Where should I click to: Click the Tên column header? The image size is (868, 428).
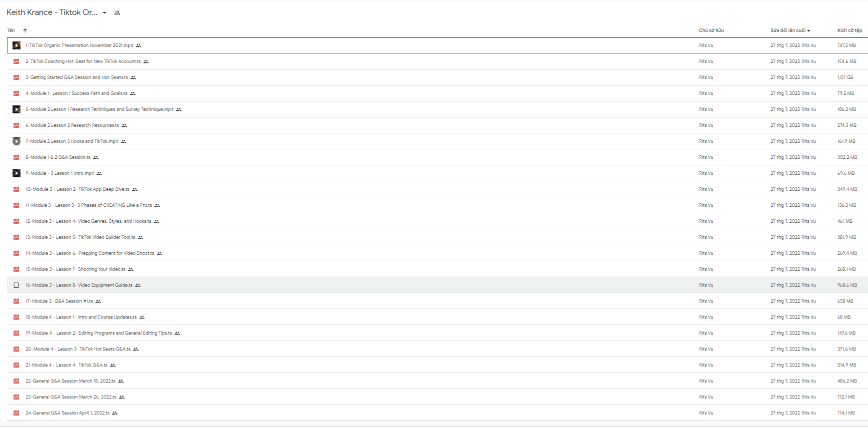coord(11,30)
